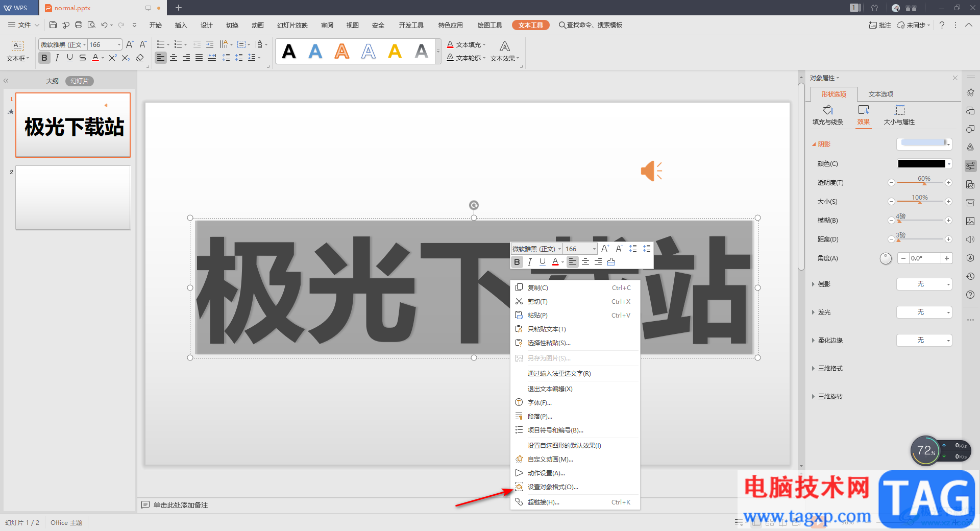The height and width of the screenshot is (531, 980).
Task: Open the font name dropdown in ribbon
Action: pyautogui.click(x=84, y=44)
